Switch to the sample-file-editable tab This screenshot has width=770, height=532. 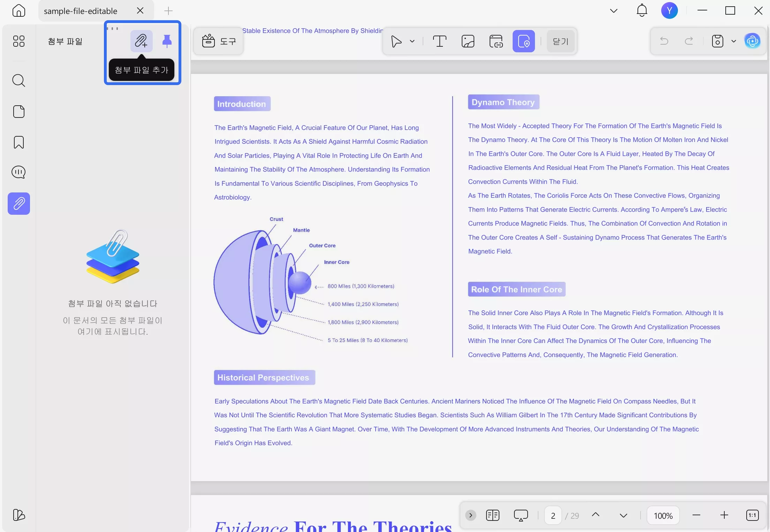81,11
